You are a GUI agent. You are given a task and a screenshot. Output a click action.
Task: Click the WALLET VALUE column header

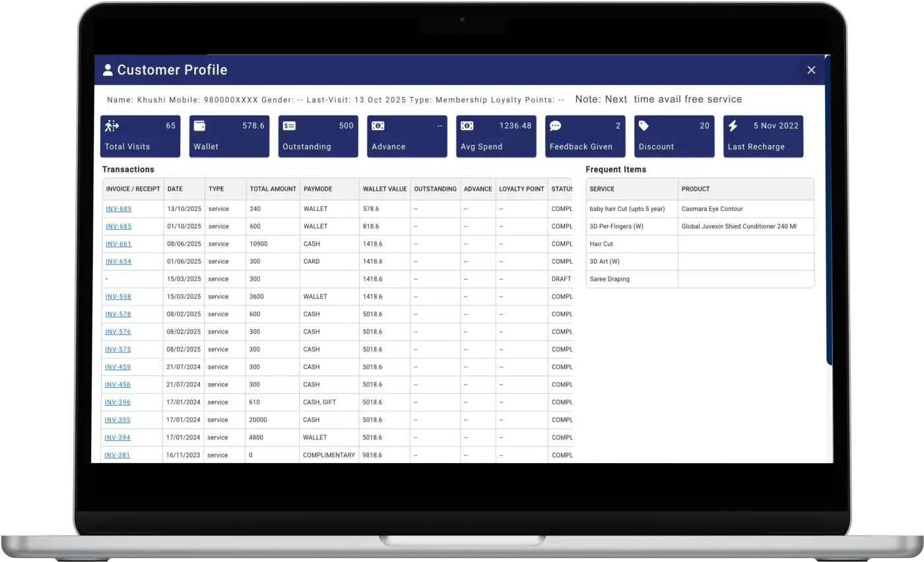click(384, 189)
